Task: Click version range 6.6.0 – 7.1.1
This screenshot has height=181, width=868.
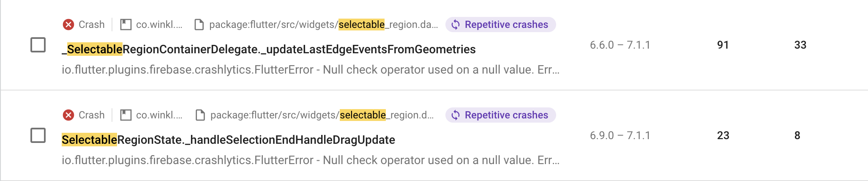Action: tap(620, 45)
